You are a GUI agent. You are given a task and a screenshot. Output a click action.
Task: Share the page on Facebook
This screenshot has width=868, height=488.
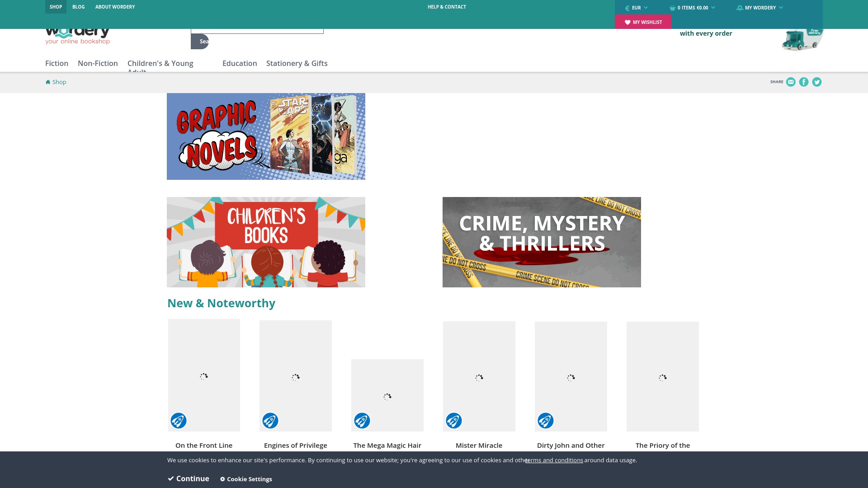coord(804,82)
